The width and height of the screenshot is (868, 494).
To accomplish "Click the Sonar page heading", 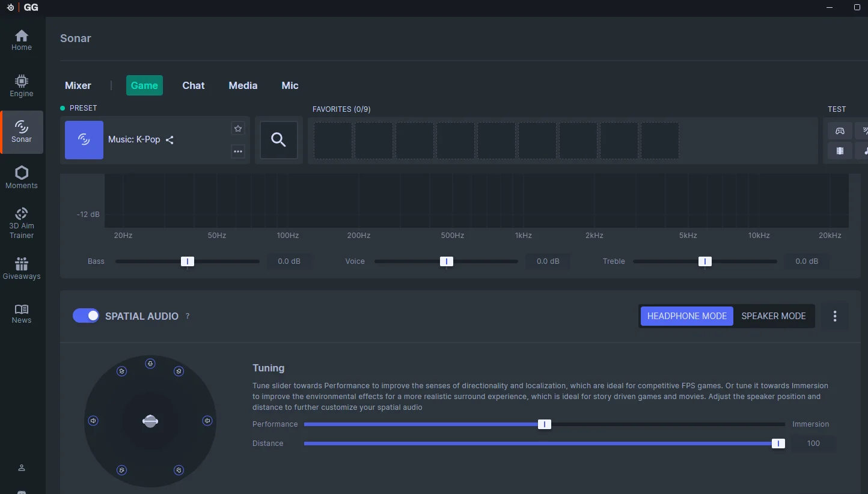I will pos(76,38).
